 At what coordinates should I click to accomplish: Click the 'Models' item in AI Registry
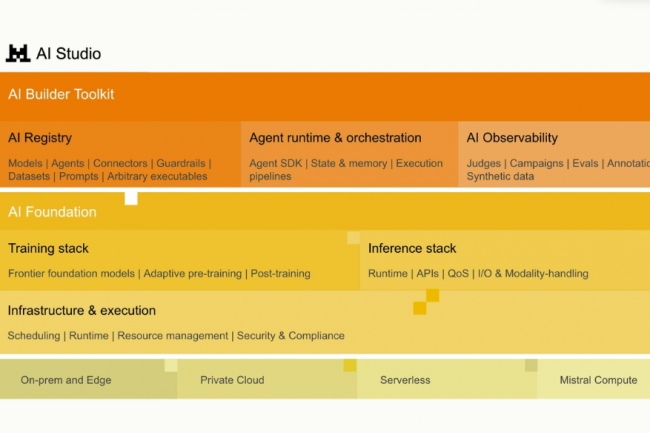tap(25, 163)
